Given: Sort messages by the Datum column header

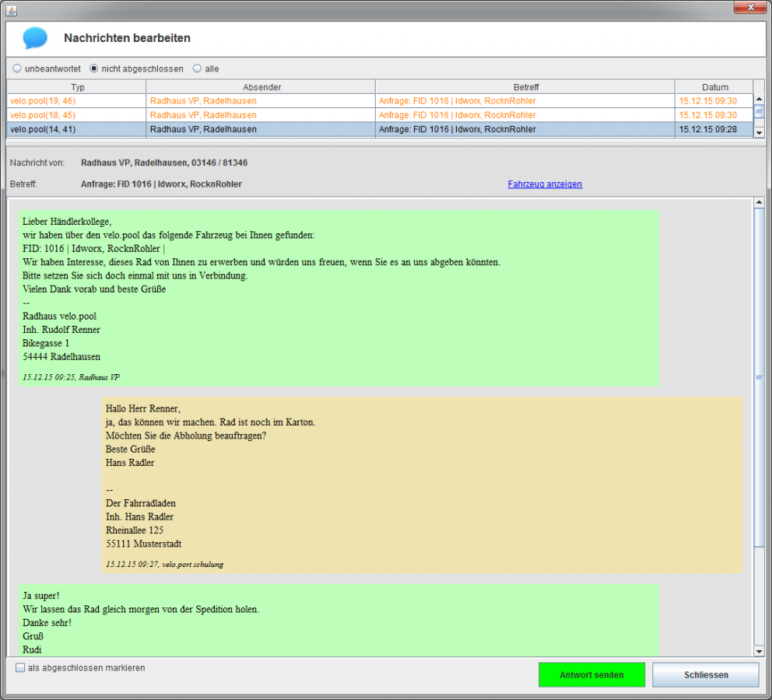Looking at the screenshot, I should click(714, 87).
